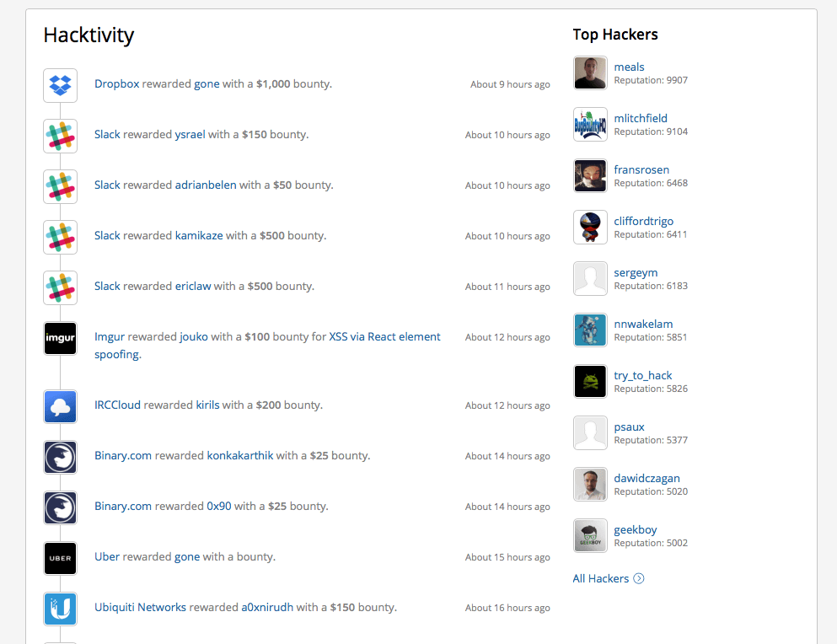Click the "Reputation: 9907" text
837x644 pixels.
pos(651,80)
